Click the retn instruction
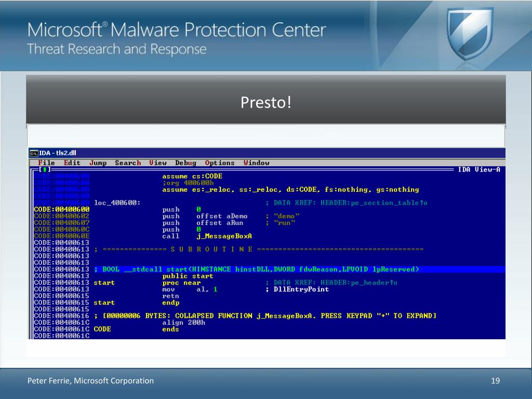The width and height of the screenshot is (532, 399). pyautogui.click(x=170, y=296)
